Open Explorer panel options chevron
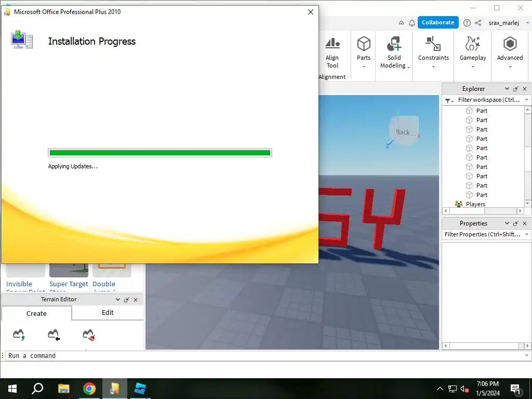 point(507,89)
